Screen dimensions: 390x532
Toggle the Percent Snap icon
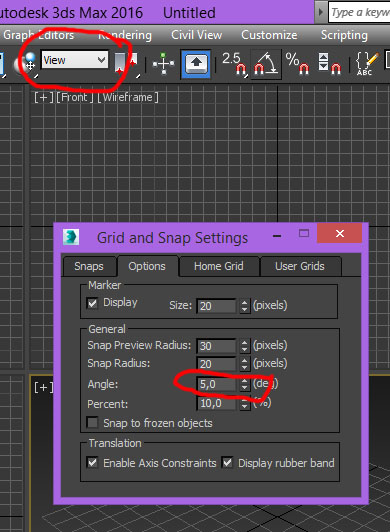pos(297,64)
